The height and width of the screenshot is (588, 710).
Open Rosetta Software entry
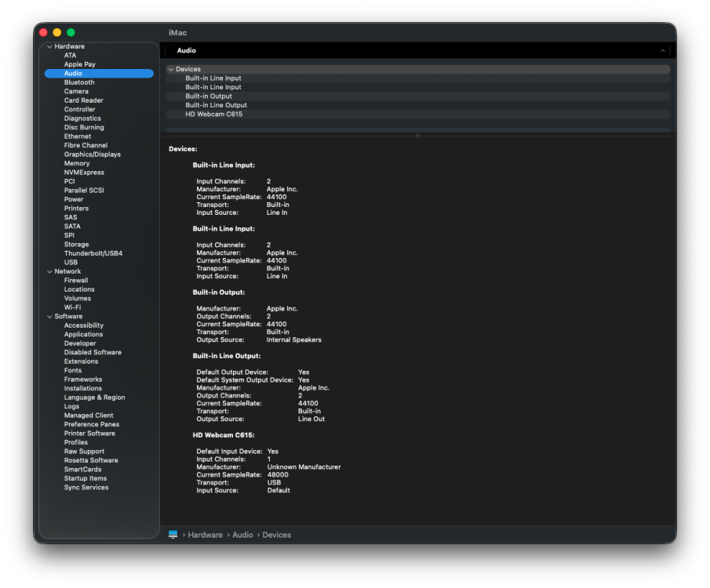91,461
